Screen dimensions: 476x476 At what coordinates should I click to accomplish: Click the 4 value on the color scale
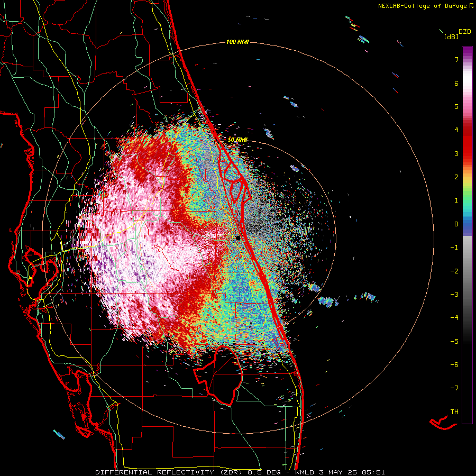coord(456,130)
